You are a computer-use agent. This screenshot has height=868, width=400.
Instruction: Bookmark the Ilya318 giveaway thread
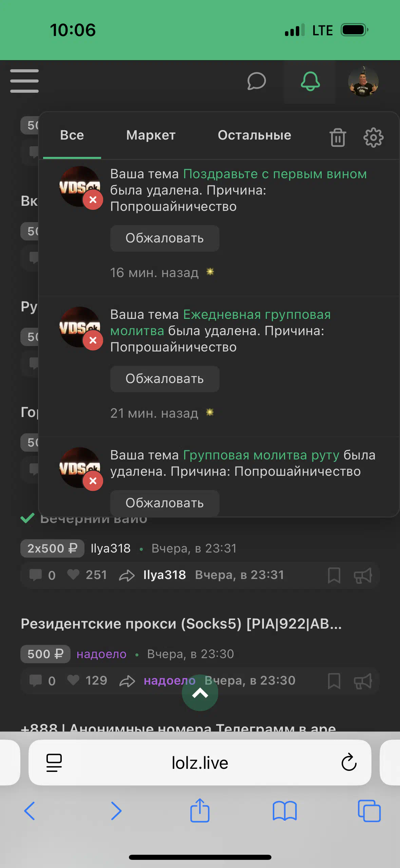click(334, 575)
